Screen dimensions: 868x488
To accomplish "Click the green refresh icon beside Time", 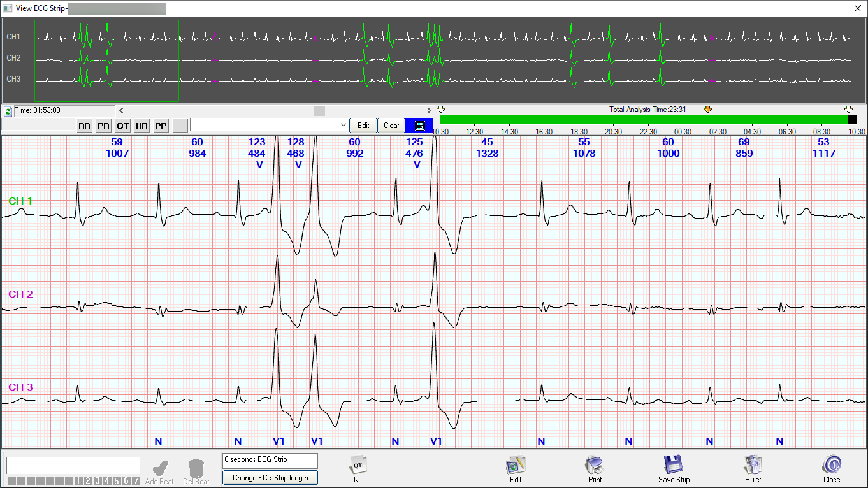I will click(x=8, y=111).
